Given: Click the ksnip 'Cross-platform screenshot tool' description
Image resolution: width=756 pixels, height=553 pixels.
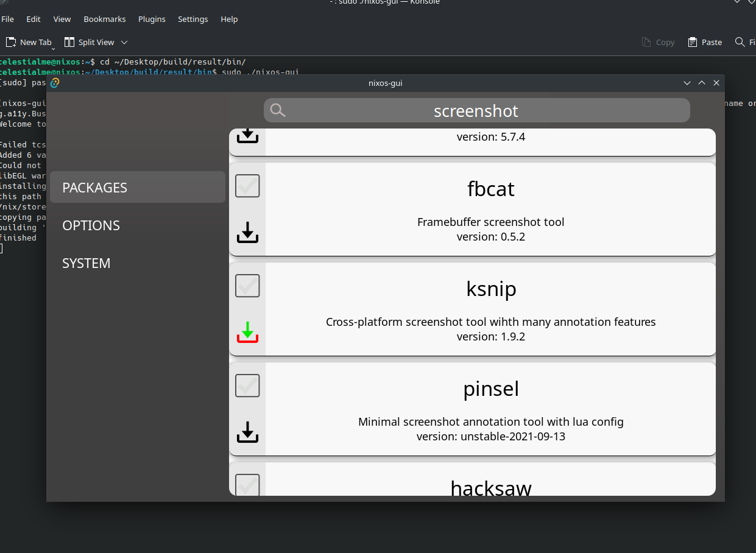Looking at the screenshot, I should 491,322.
